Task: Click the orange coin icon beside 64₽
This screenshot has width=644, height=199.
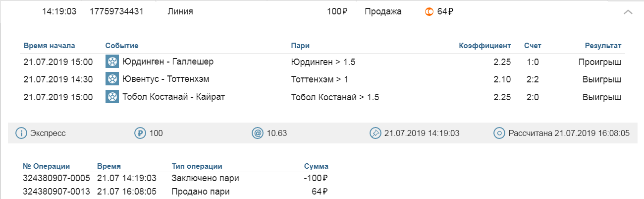Action: [429, 11]
